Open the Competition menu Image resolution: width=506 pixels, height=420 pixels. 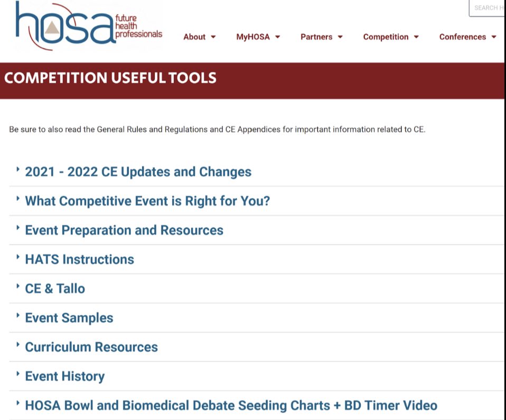390,37
